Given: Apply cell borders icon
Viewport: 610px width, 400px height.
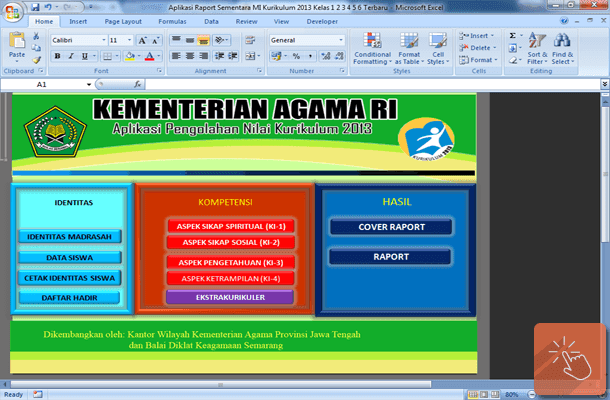Looking at the screenshot, I should pos(107,56).
